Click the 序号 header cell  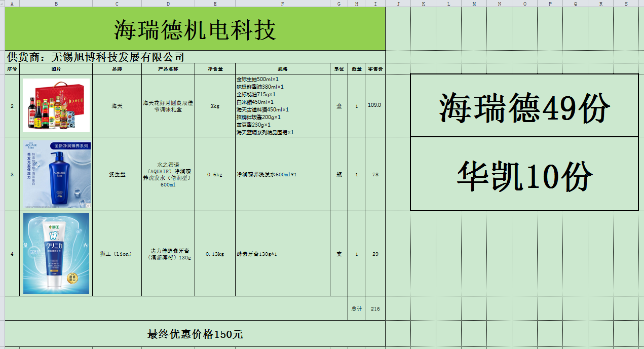point(12,69)
